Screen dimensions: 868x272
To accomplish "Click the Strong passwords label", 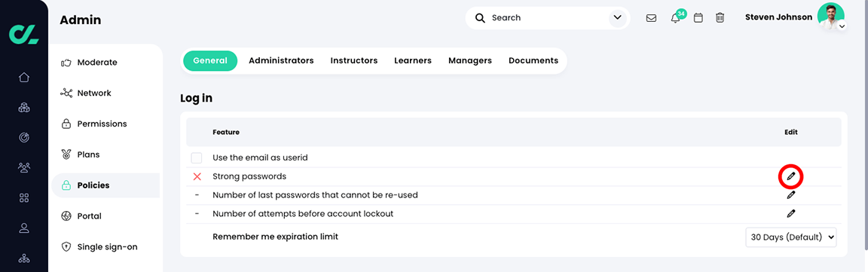I will click(x=249, y=177).
